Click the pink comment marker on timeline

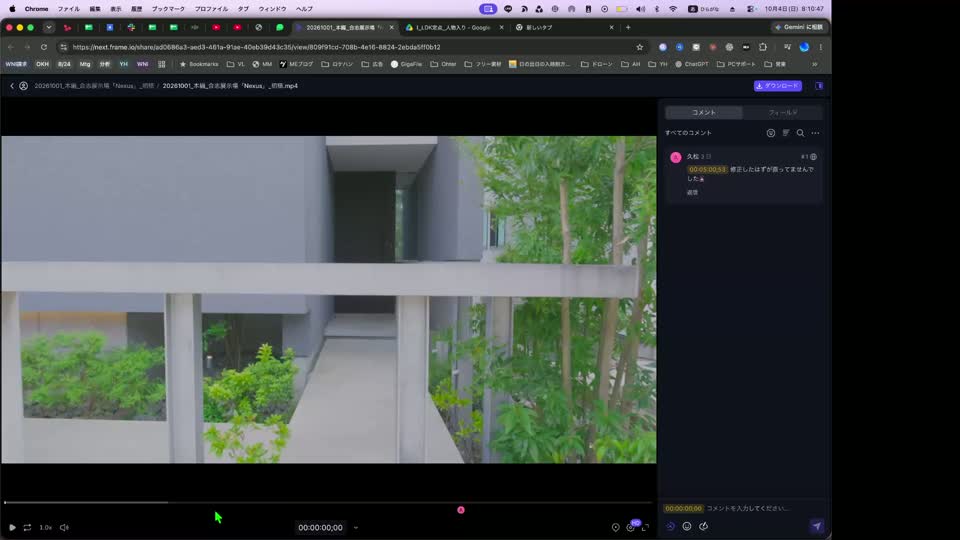(461, 510)
